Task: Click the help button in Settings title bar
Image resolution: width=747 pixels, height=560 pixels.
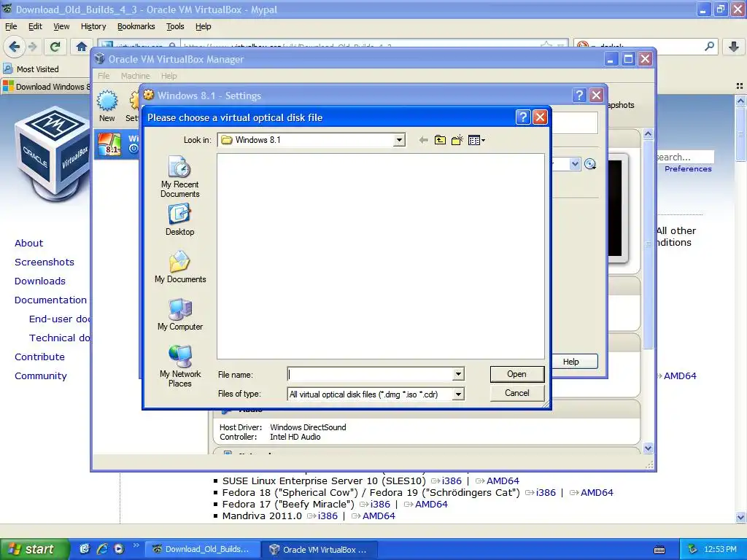Action: (x=578, y=96)
